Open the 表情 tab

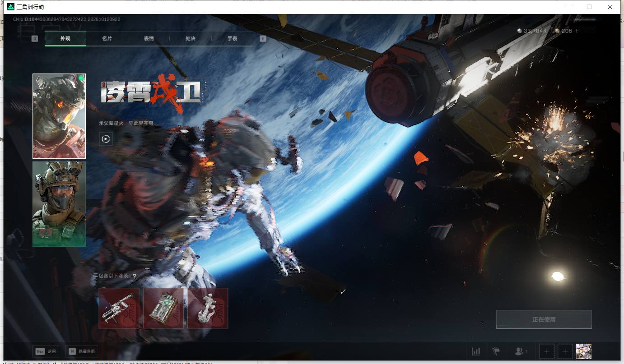click(x=149, y=39)
